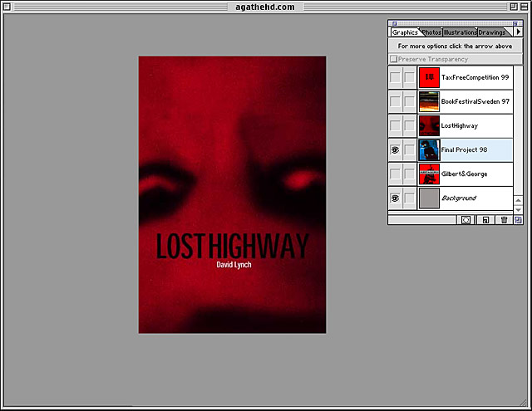
Task: Click the main window resize grip
Action: point(525,403)
